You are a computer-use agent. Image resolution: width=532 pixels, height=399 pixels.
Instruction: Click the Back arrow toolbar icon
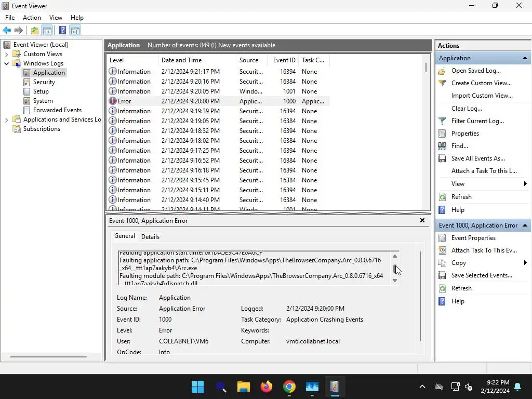coord(7,30)
